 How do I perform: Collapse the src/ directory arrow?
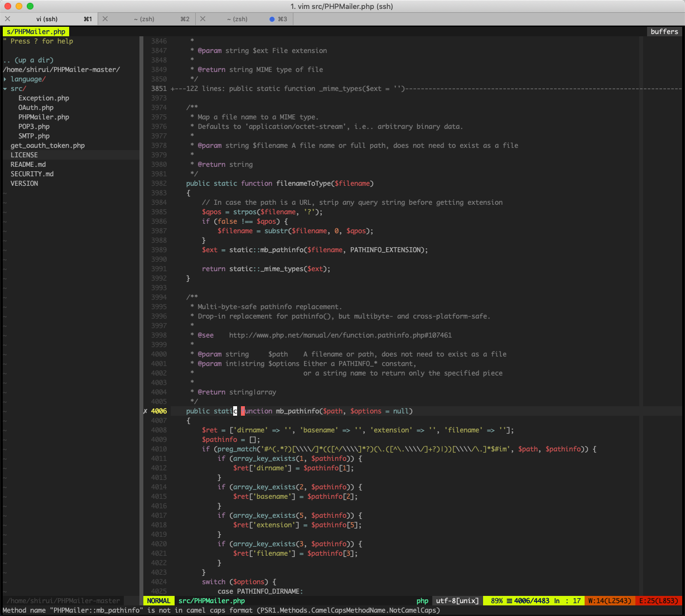coord(5,89)
